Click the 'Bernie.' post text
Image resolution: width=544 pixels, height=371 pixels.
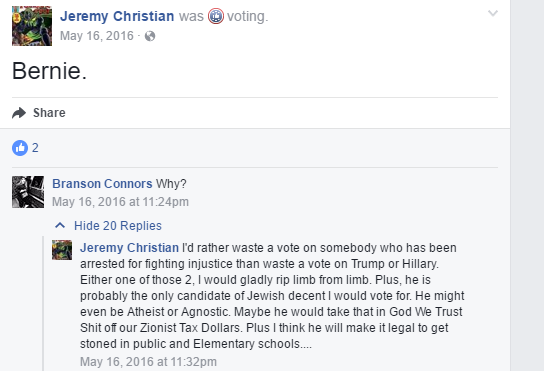[x=49, y=71]
